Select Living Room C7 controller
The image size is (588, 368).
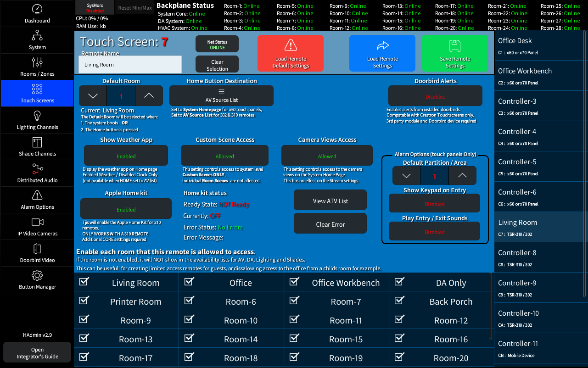pos(538,227)
